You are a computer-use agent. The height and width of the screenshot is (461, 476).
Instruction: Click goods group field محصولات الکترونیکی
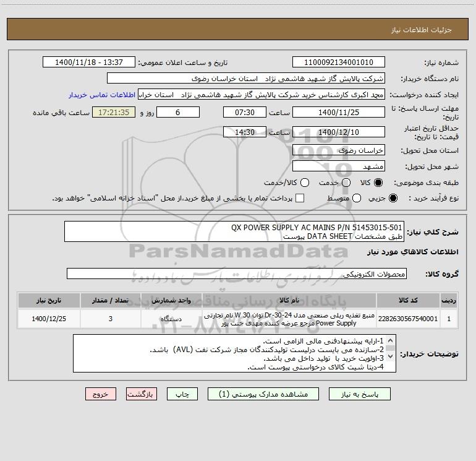coord(237,274)
